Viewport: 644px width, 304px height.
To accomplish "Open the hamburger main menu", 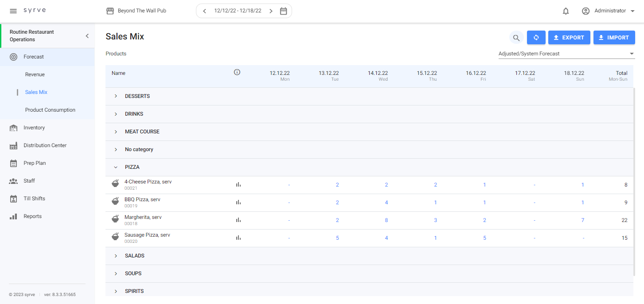I will tap(13, 11).
